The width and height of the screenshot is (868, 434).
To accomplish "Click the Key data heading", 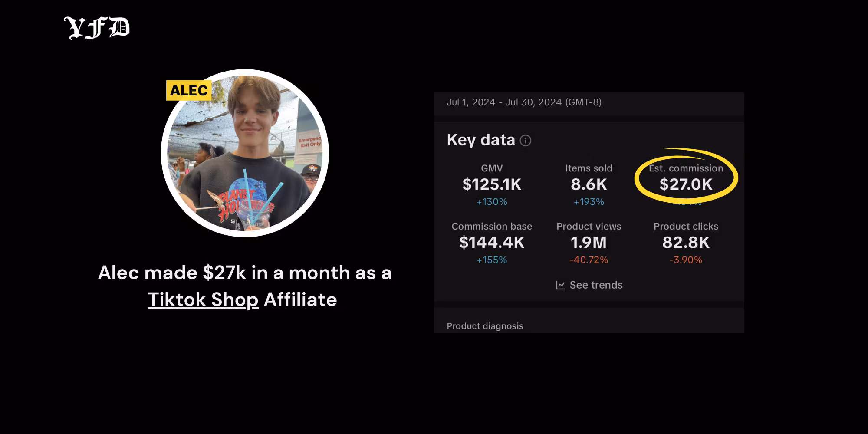I will pyautogui.click(x=481, y=140).
